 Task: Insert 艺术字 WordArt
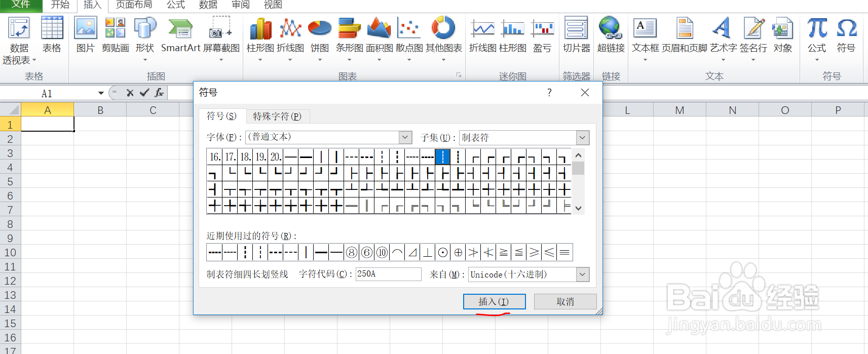723,40
